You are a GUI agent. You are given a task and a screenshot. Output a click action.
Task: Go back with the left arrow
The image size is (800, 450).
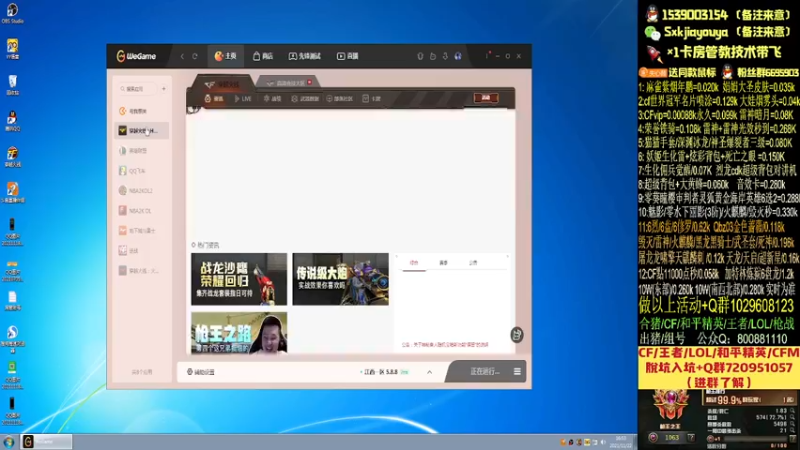pos(182,56)
